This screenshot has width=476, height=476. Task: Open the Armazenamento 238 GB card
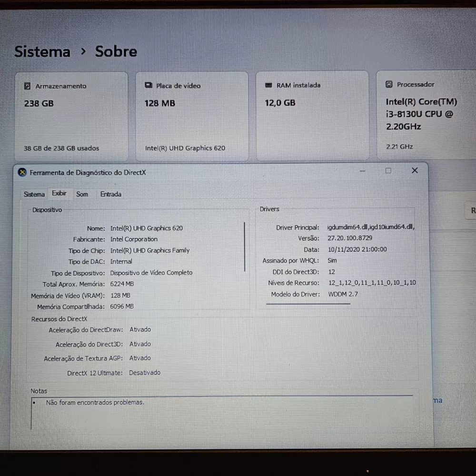click(71, 117)
